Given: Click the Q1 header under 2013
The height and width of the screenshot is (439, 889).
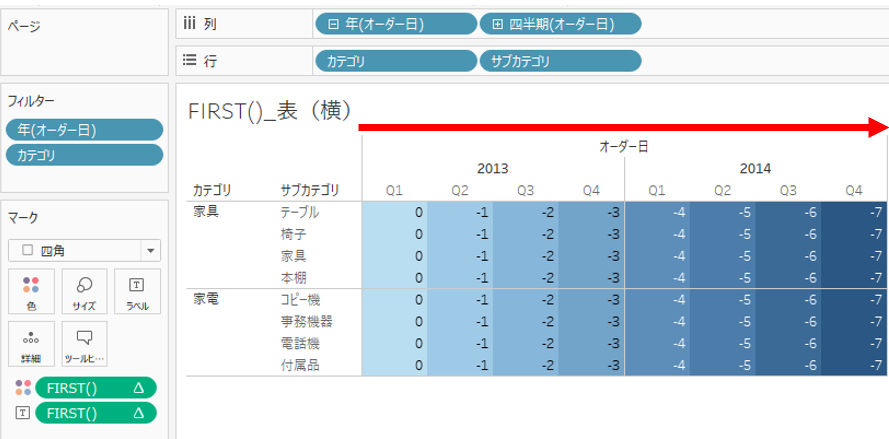Looking at the screenshot, I should pos(394,191).
